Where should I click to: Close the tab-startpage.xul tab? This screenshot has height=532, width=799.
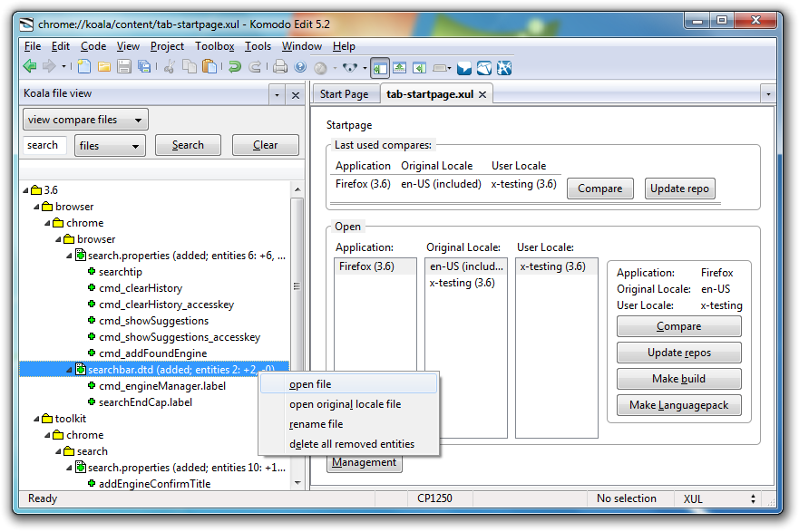pyautogui.click(x=482, y=94)
